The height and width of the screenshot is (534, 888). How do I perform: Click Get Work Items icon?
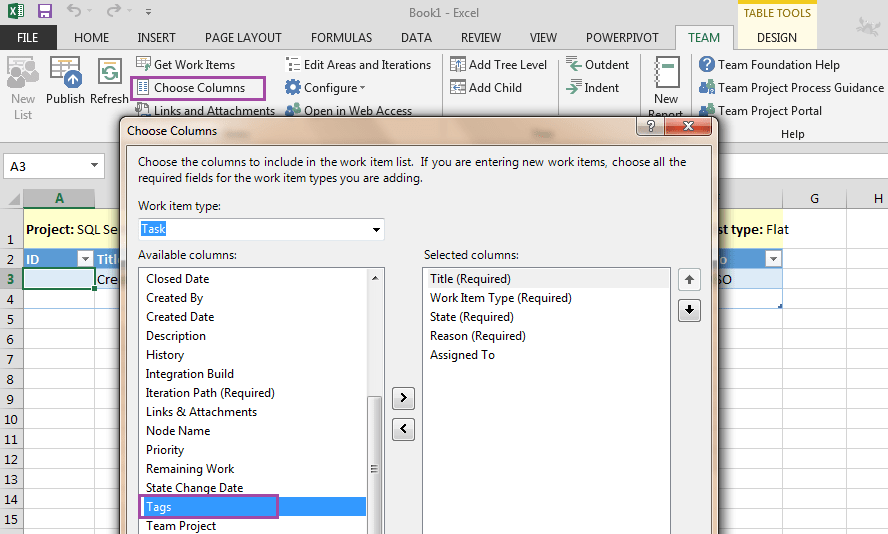click(x=143, y=64)
